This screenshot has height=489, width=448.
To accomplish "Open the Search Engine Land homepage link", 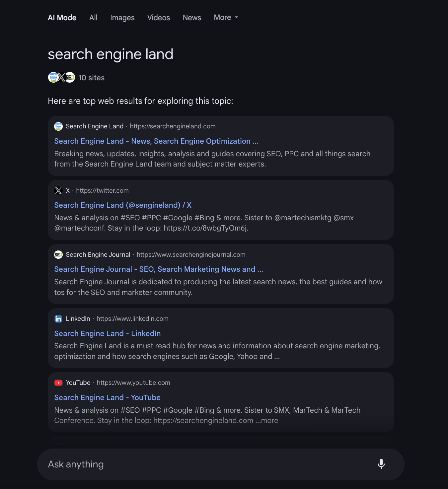I will (156, 141).
